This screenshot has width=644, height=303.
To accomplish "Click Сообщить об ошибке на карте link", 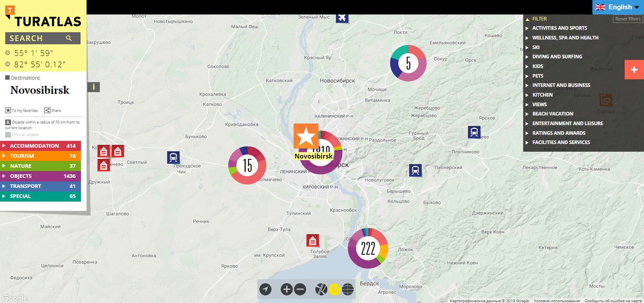I will click(x=613, y=301).
